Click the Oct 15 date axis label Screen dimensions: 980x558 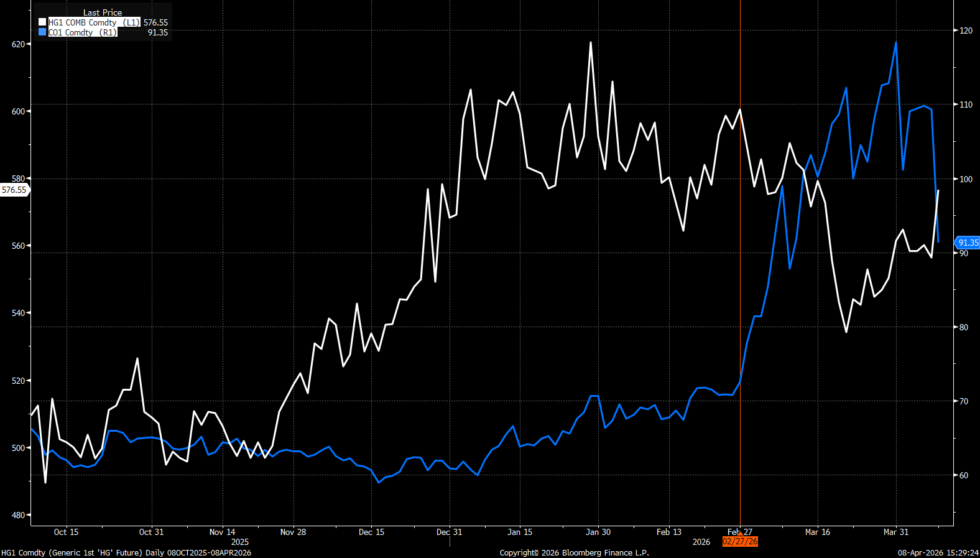coord(66,532)
